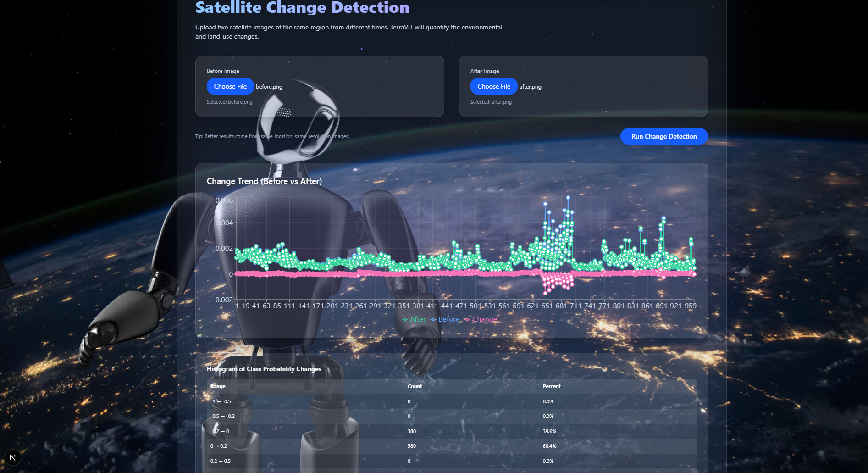The image size is (868, 473).
Task: Run Change Detection on uploaded images
Action: click(x=664, y=136)
